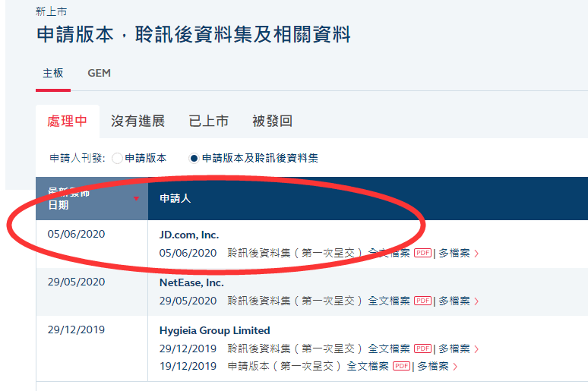Click 新上市 breadcrumb text
Viewport: 588px width, 391px height.
(51, 11)
